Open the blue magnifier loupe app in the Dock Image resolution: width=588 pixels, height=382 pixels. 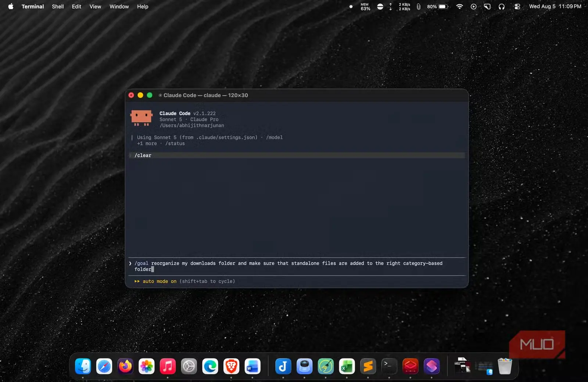[x=304, y=366]
